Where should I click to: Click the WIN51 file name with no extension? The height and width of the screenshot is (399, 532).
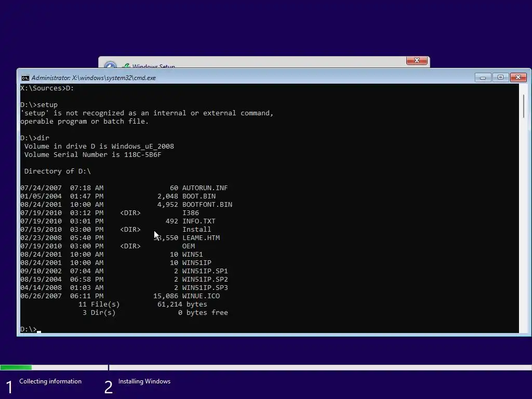pos(192,255)
